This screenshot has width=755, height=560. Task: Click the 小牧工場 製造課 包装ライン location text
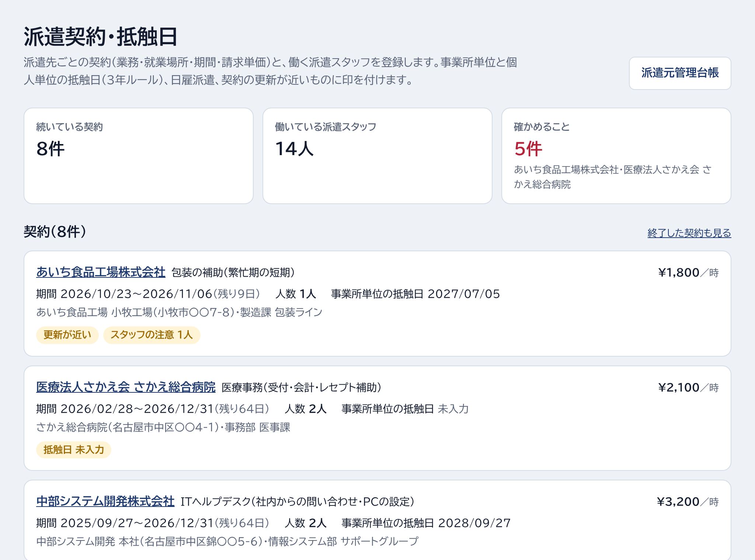click(x=180, y=312)
